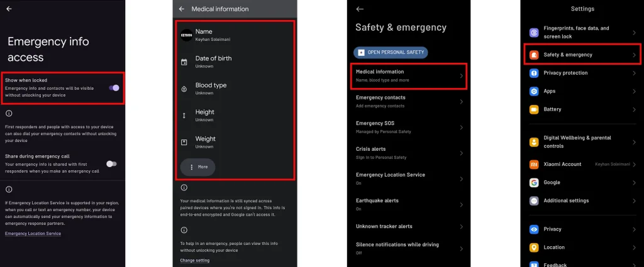The height and width of the screenshot is (267, 644).
Task: Open the Emergency Location Service link
Action: pos(33,234)
